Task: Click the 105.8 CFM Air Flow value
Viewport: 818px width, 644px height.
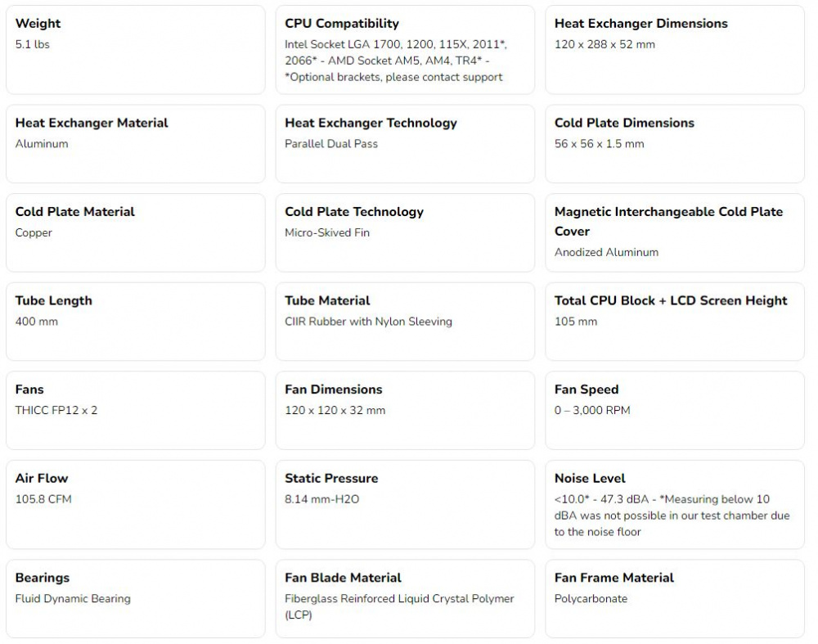Action: pyautogui.click(x=43, y=499)
